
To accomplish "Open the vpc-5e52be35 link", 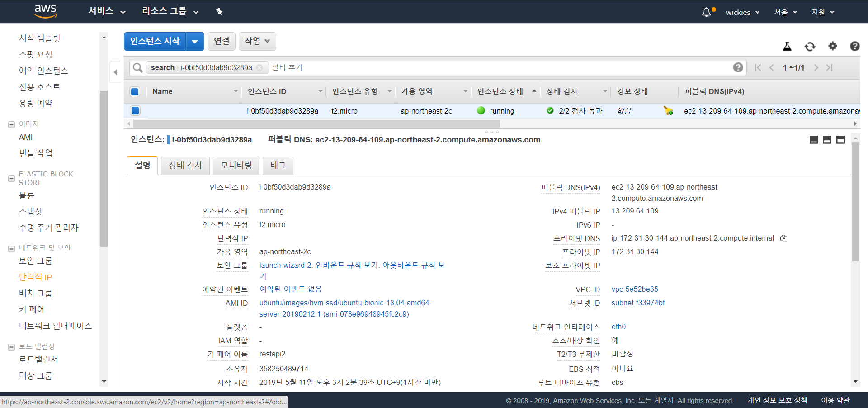I will (x=635, y=289).
